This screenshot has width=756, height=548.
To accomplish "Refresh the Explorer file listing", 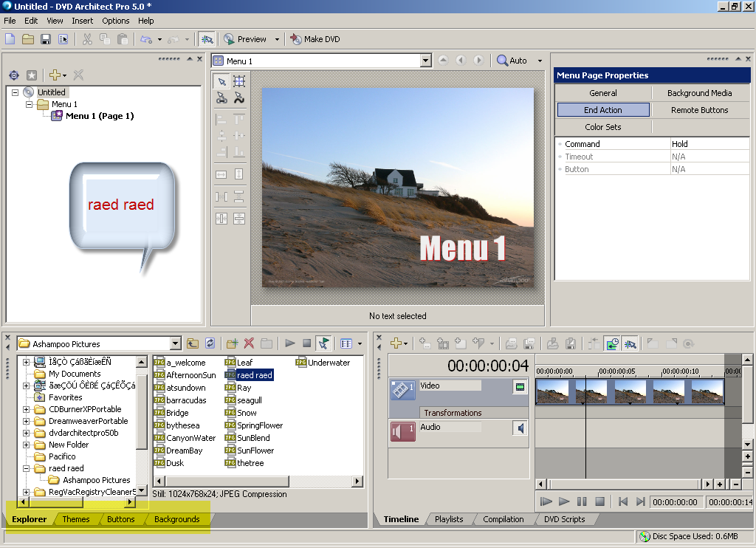I will point(210,343).
